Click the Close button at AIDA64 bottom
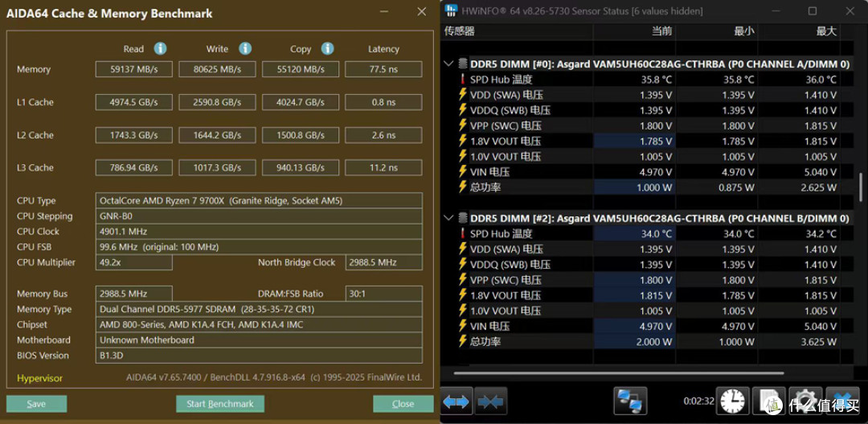Viewport: 868px width, 424px height. click(x=403, y=404)
